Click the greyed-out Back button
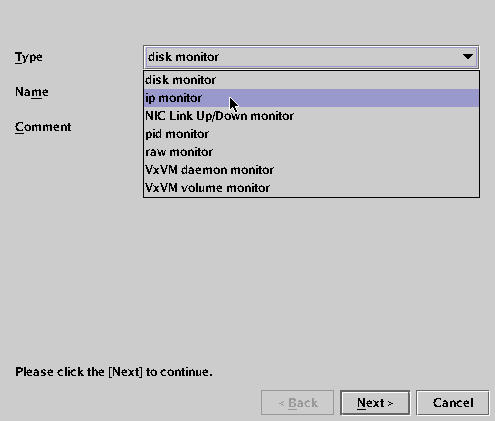The width and height of the screenshot is (495, 421). coord(297,403)
